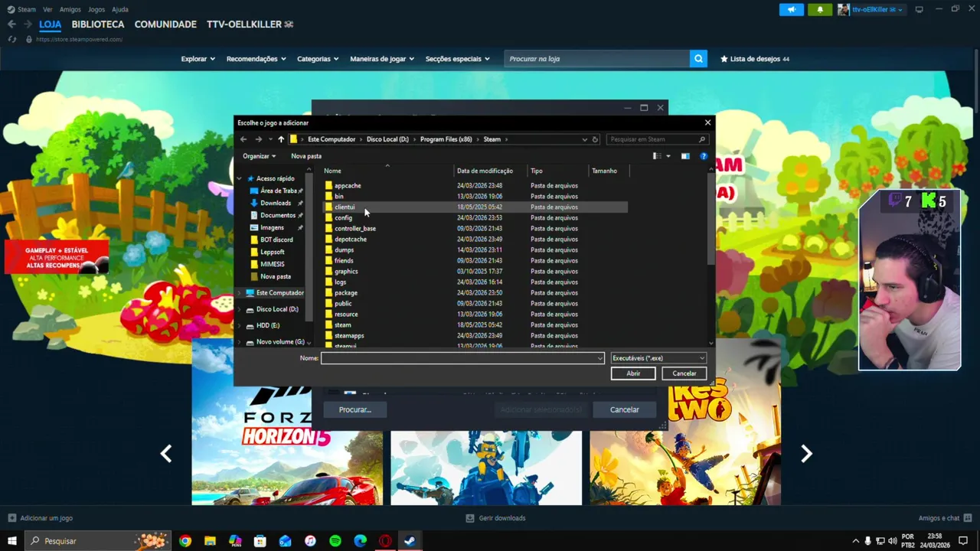Open the Executáveis (*.exe) file type dropdown
Screen dimensions: 980x551
pos(658,358)
